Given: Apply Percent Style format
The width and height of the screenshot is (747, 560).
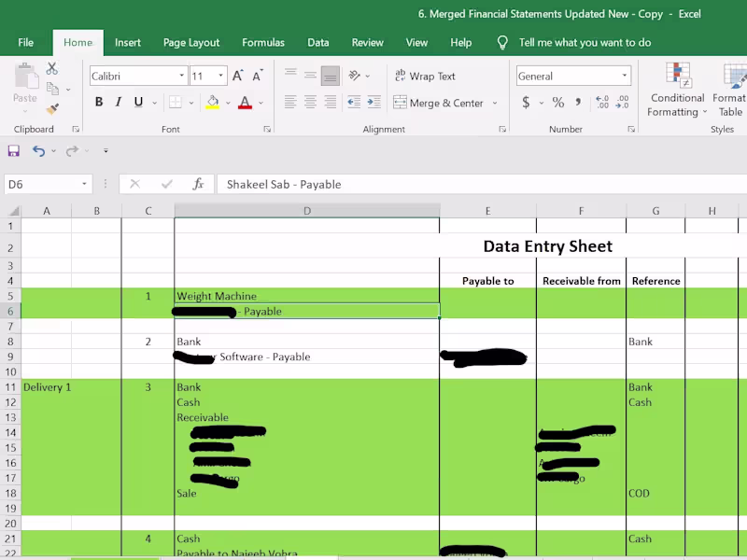Looking at the screenshot, I should (557, 102).
